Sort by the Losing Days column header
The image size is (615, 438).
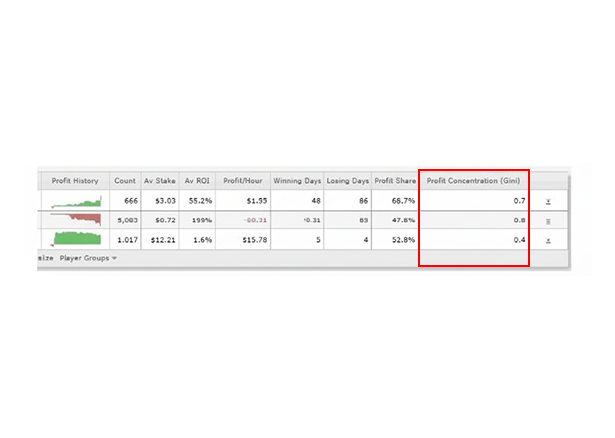[348, 181]
